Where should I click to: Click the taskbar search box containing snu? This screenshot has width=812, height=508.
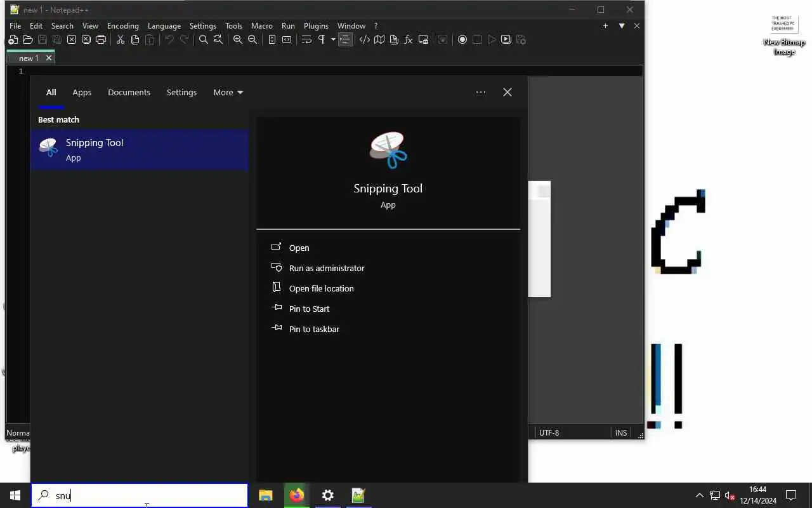pyautogui.click(x=140, y=495)
